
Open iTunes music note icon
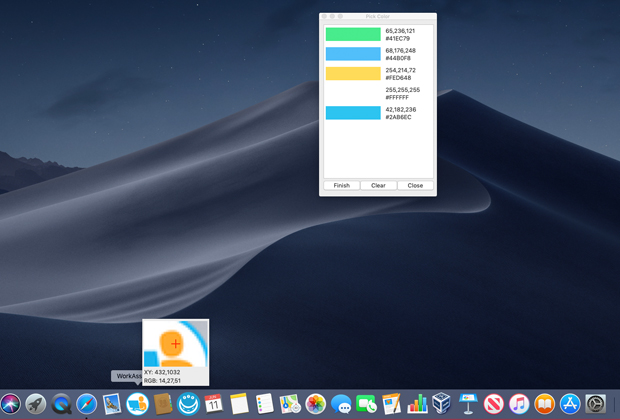519,404
